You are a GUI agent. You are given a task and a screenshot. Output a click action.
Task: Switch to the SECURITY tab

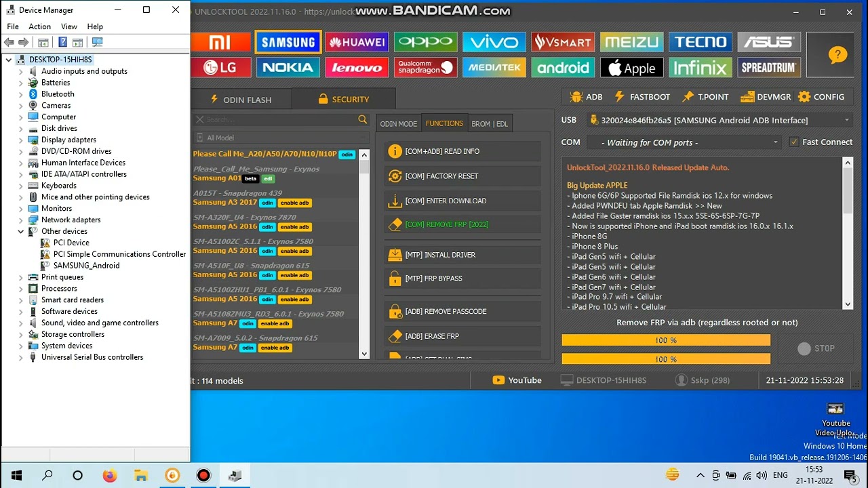point(344,99)
